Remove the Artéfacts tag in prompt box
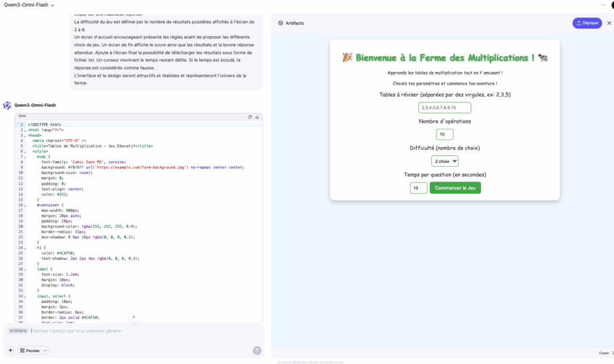 18,331
